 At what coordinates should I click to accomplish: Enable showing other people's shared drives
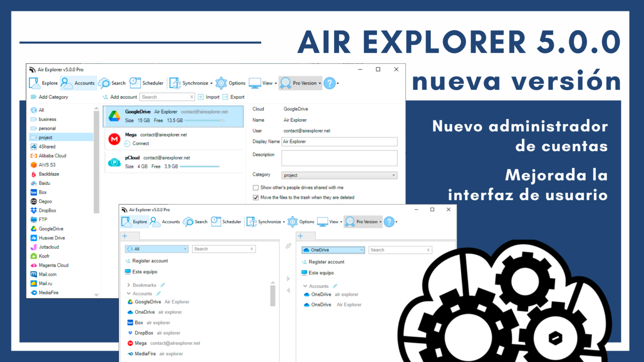(256, 187)
